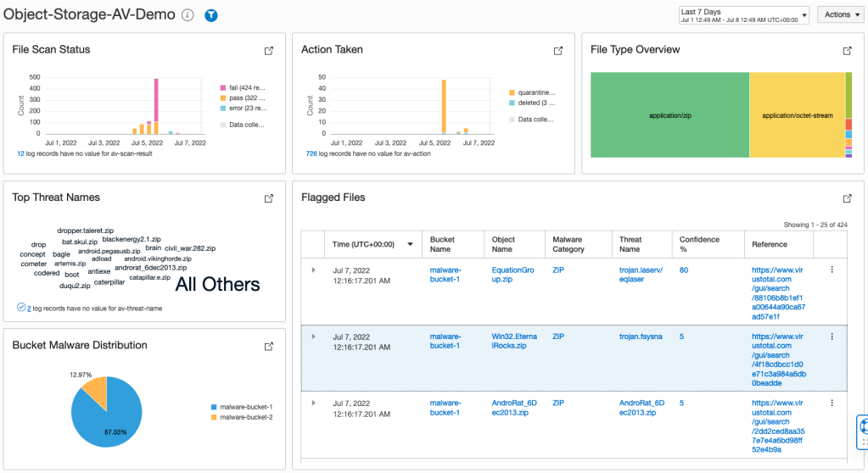Click the 726 log records link
Image resolution: width=868 pixels, height=473 pixels.
311,154
